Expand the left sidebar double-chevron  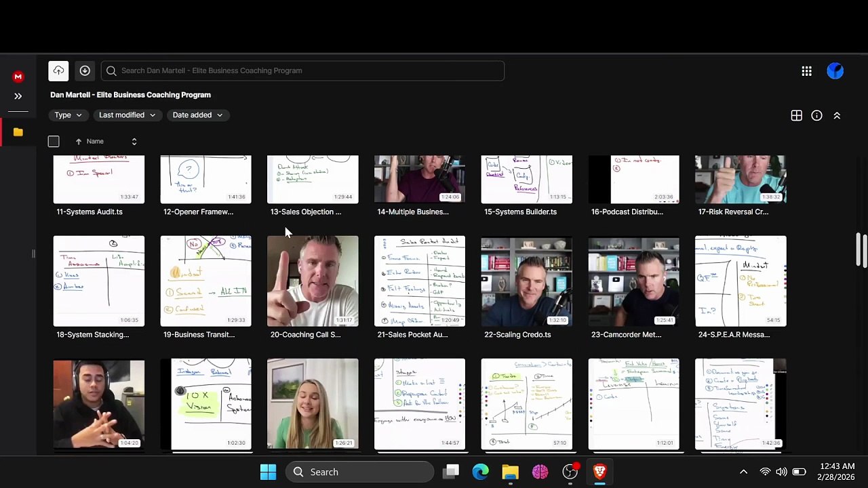click(x=18, y=96)
